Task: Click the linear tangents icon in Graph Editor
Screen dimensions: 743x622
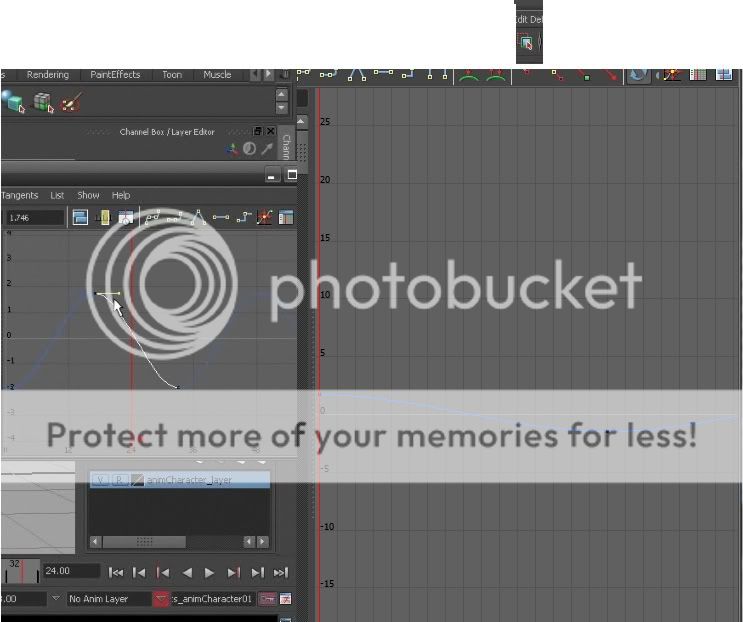Action: pyautogui.click(x=198, y=217)
